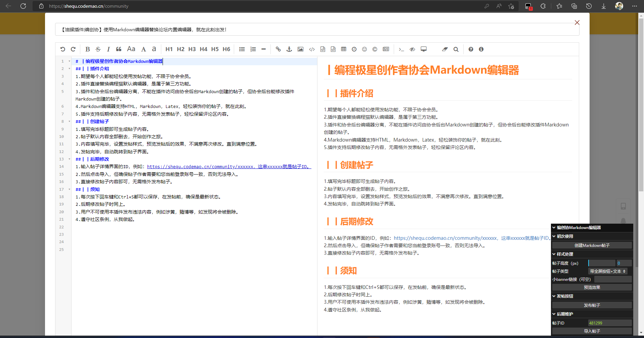The image size is (644, 338).
Task: Insert code block with language
Action: click(333, 49)
